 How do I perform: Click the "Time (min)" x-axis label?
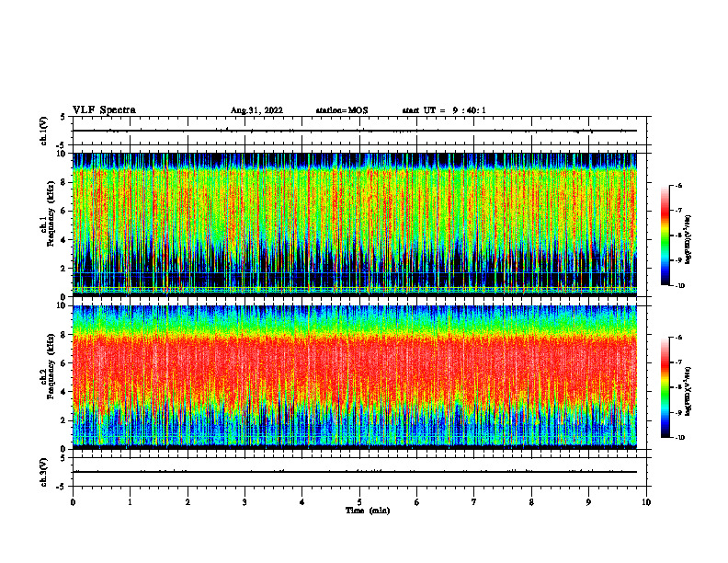tap(368, 511)
